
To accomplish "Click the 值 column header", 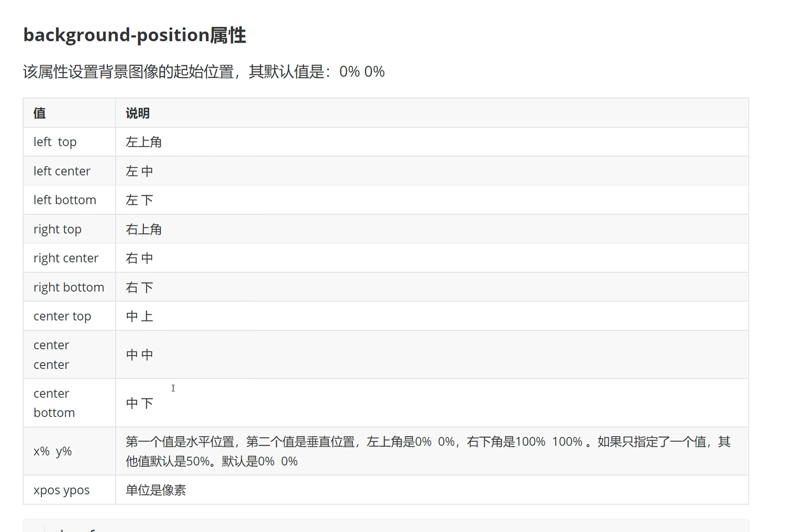I will tap(39, 113).
